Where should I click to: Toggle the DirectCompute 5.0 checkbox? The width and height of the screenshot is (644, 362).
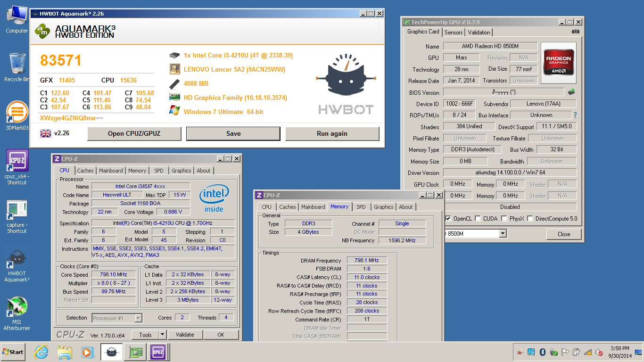530,219
